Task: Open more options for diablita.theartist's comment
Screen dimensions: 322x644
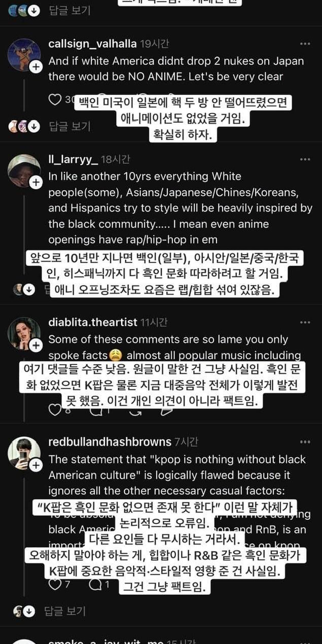Action: point(305,323)
